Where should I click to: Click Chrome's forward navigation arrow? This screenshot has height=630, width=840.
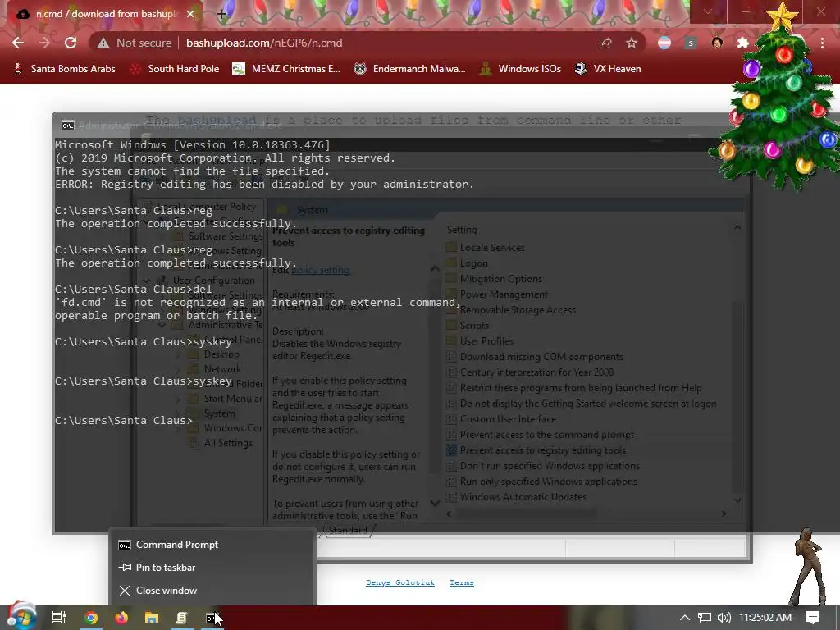(x=44, y=43)
